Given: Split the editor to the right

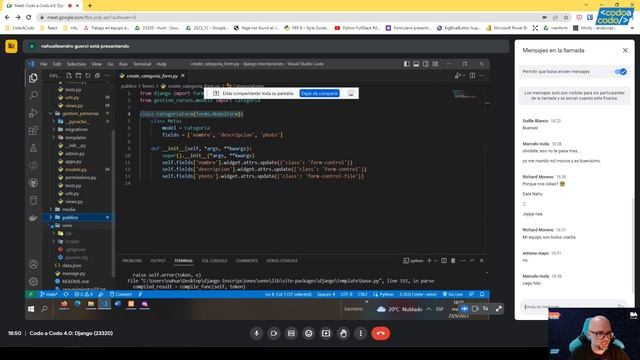Looking at the screenshot, I should pos(472,76).
